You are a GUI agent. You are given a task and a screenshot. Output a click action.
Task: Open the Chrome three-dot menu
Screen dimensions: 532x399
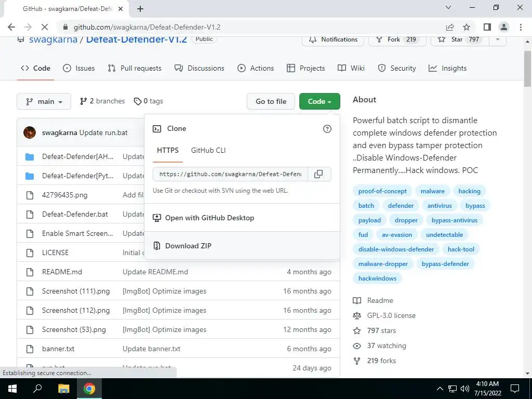tap(521, 27)
